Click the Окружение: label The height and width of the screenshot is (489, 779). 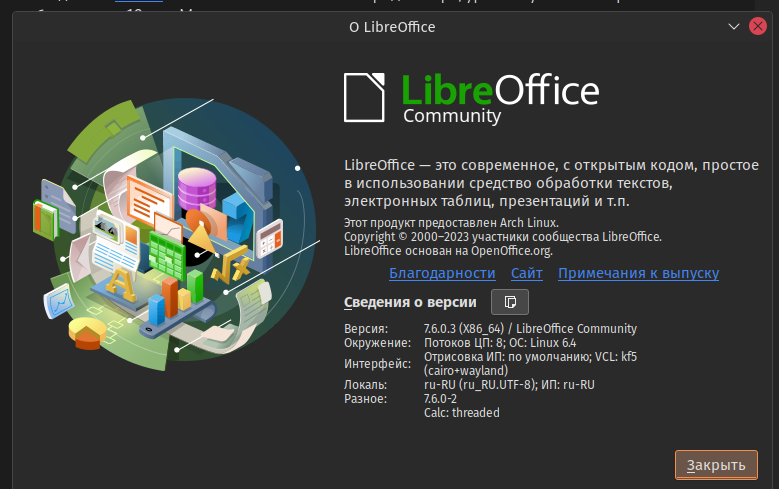(377, 343)
